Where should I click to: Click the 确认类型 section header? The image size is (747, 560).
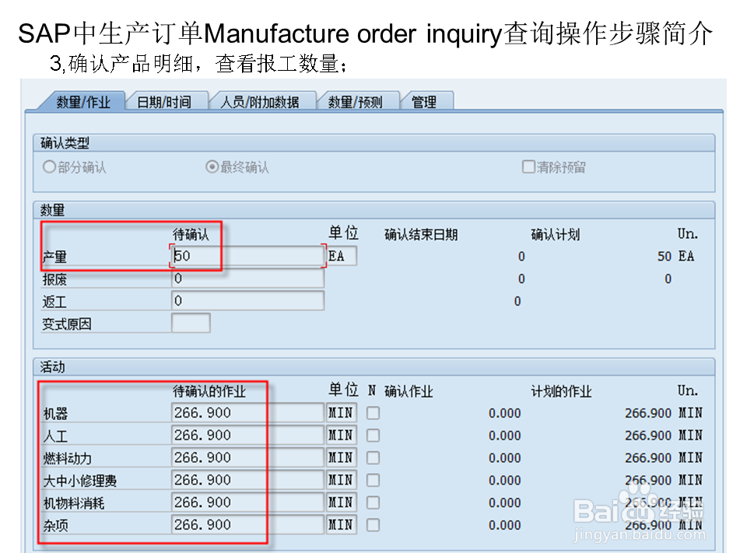tap(374, 143)
